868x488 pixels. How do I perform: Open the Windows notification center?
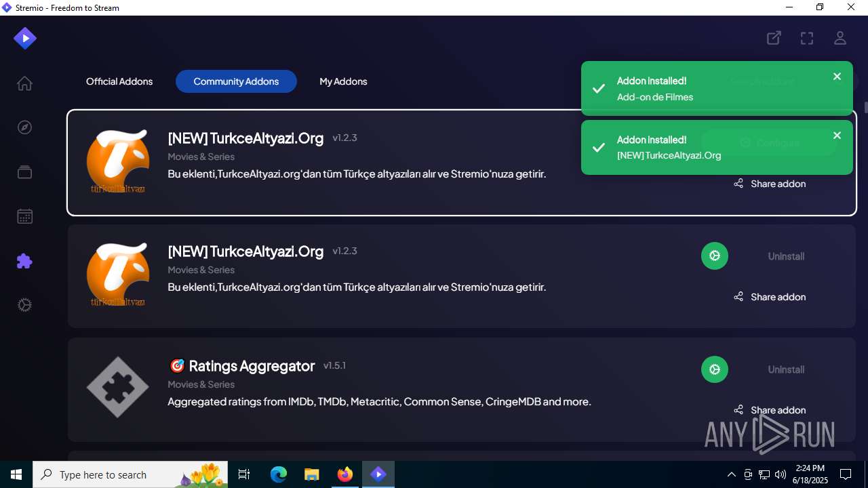coord(846,474)
